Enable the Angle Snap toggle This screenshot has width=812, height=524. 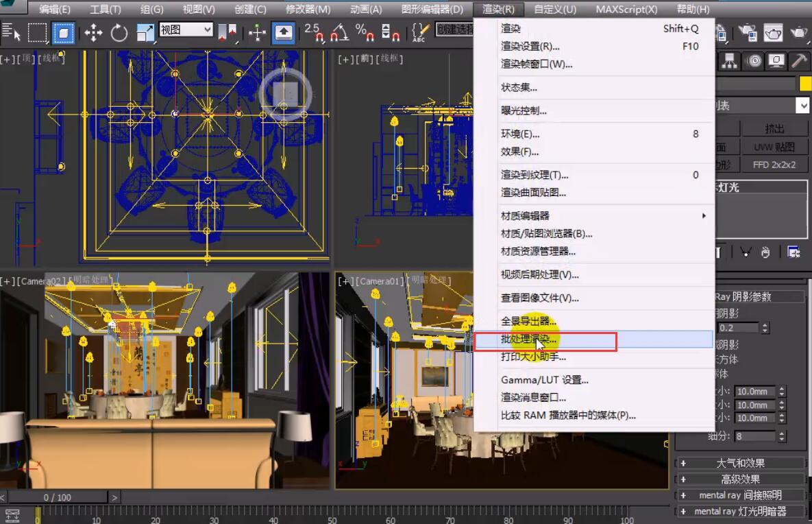point(341,32)
